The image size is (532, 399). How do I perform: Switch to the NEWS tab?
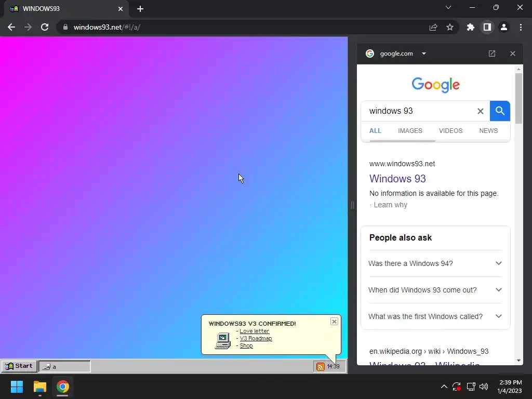pos(488,131)
